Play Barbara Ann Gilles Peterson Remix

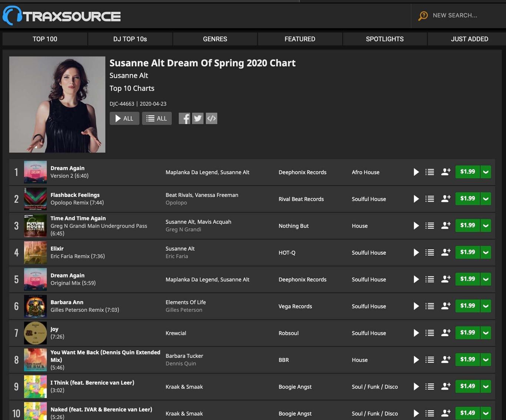(416, 306)
